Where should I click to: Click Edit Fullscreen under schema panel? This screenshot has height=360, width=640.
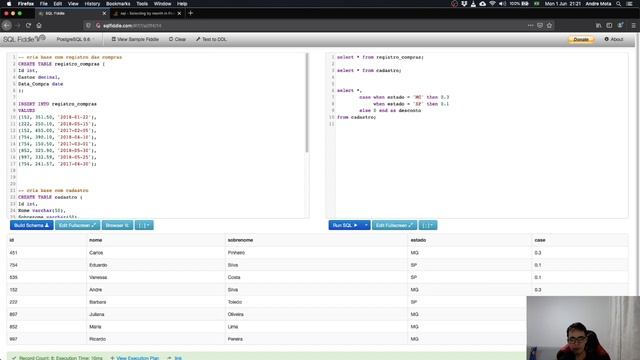[x=77, y=225]
